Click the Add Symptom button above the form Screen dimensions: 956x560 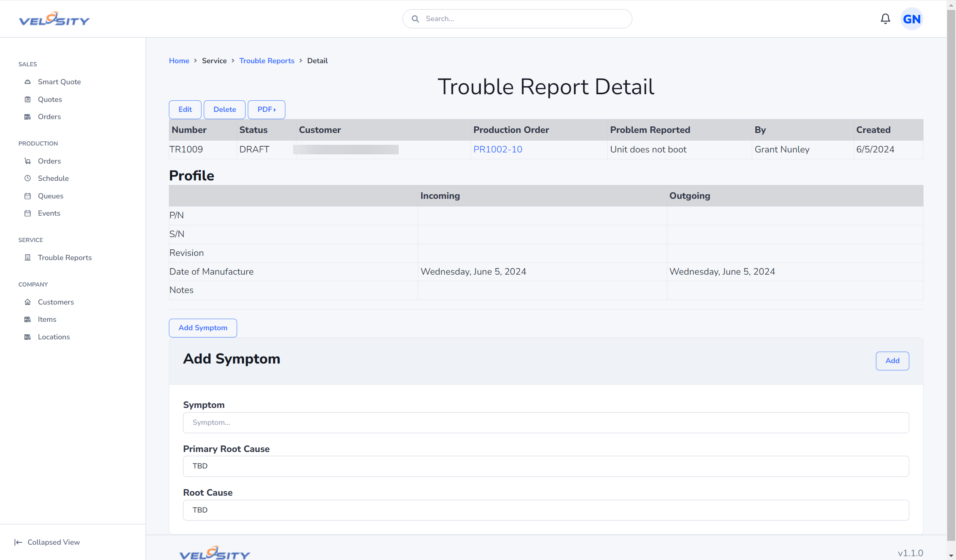(x=203, y=328)
